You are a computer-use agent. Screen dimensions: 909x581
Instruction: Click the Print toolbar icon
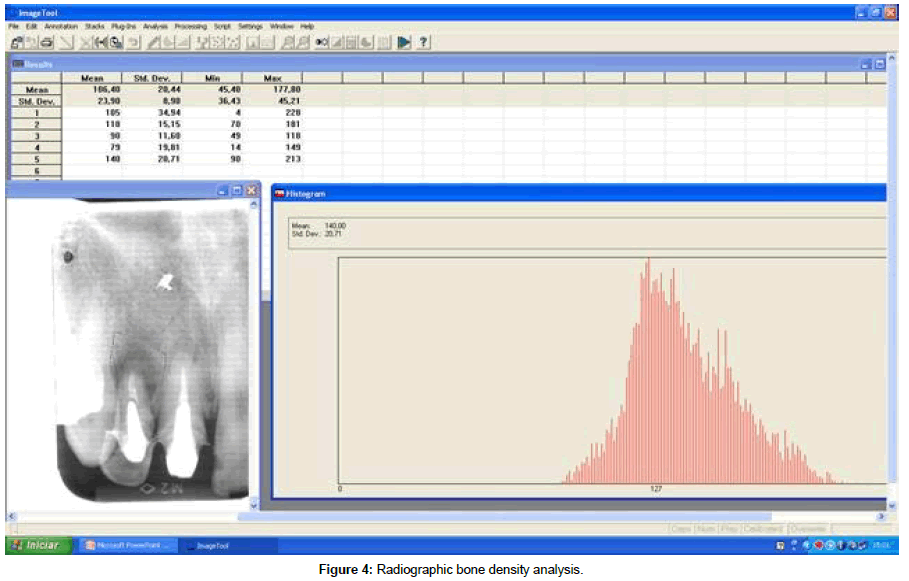click(x=47, y=42)
